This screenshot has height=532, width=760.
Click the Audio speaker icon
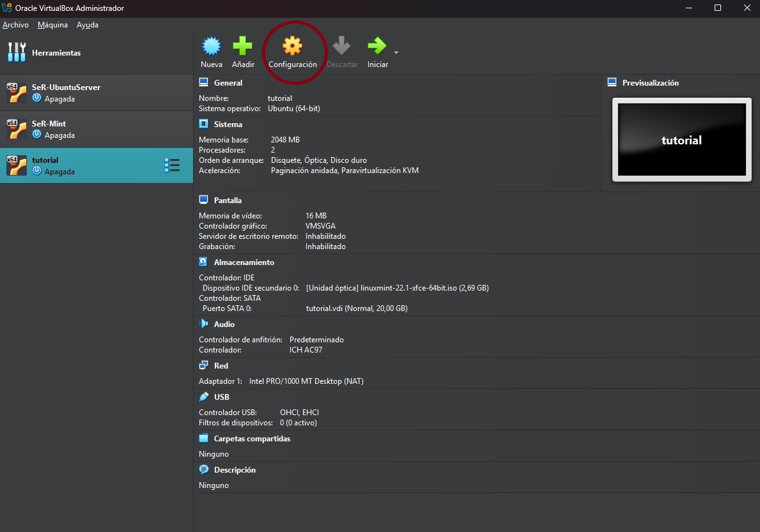(x=203, y=324)
